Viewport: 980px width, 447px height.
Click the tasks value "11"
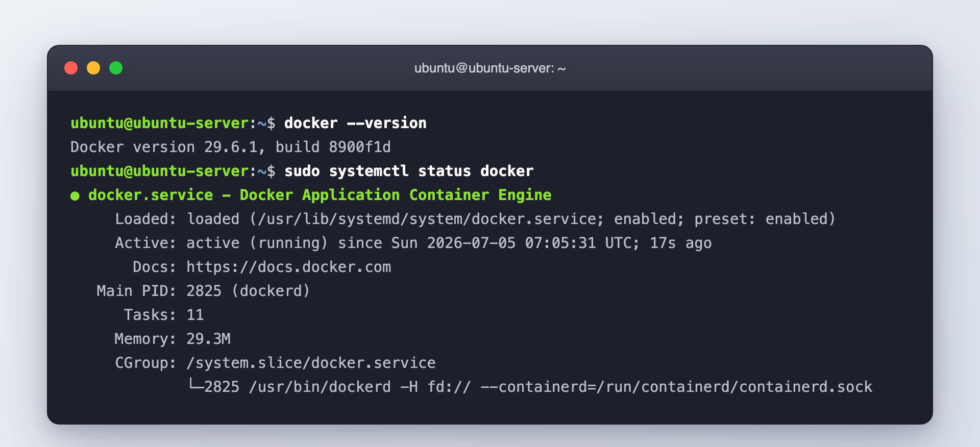pos(195,315)
